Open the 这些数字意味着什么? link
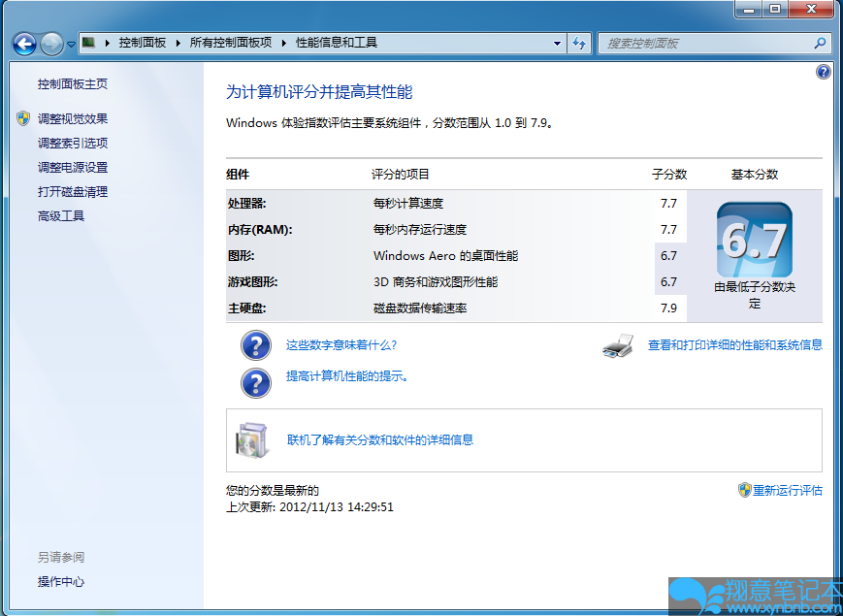 (x=341, y=345)
